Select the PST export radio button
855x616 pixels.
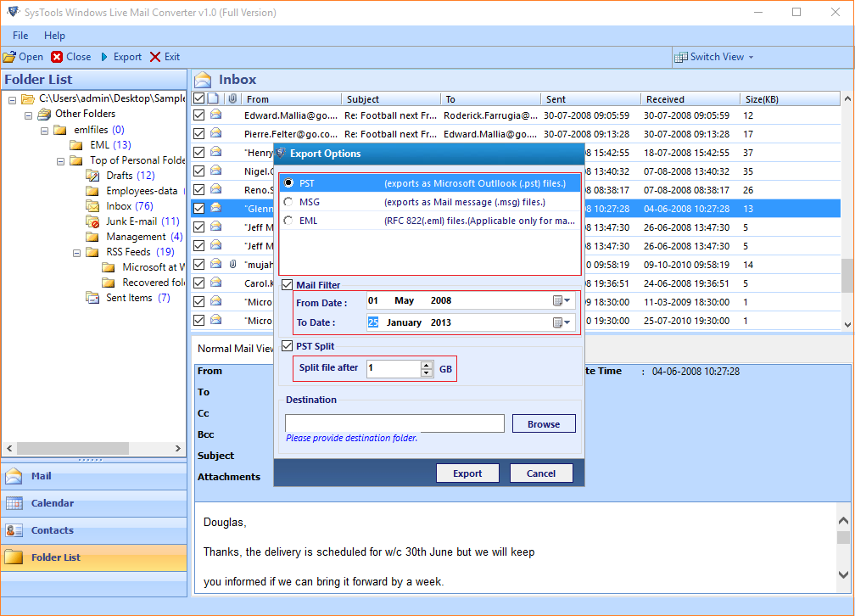[288, 183]
